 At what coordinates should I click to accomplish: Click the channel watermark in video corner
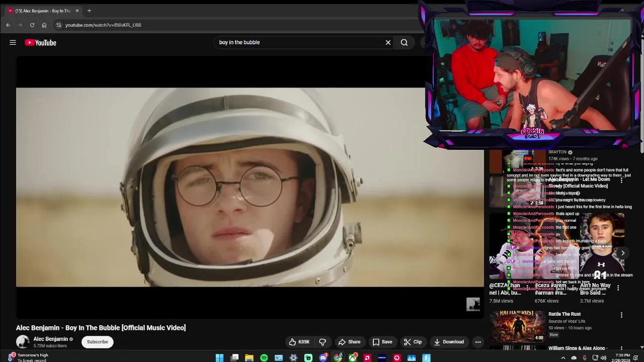click(473, 304)
